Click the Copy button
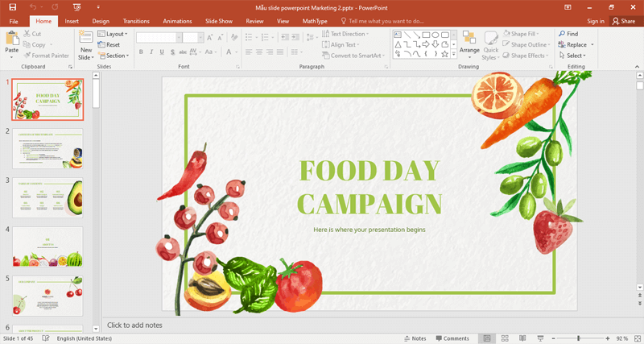Image resolution: width=644 pixels, height=344 pixels. (35, 44)
